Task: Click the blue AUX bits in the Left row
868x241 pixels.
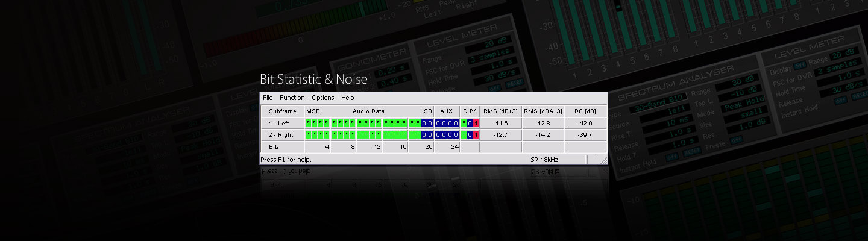Action: 447,124
